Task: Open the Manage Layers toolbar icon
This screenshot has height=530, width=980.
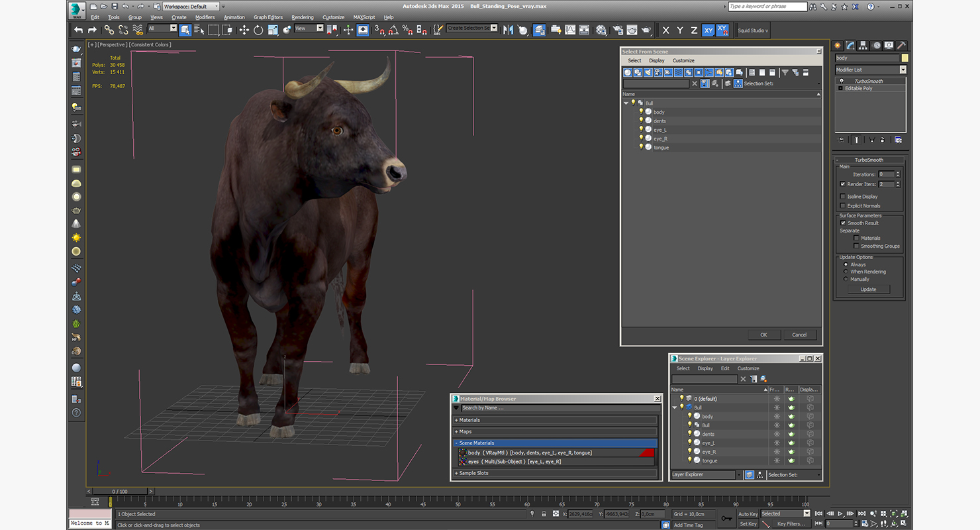Action: coord(539,30)
